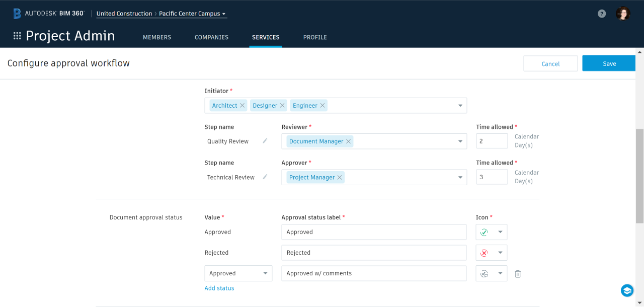Click the Document approval status label
The image size is (644, 307).
[x=146, y=217]
